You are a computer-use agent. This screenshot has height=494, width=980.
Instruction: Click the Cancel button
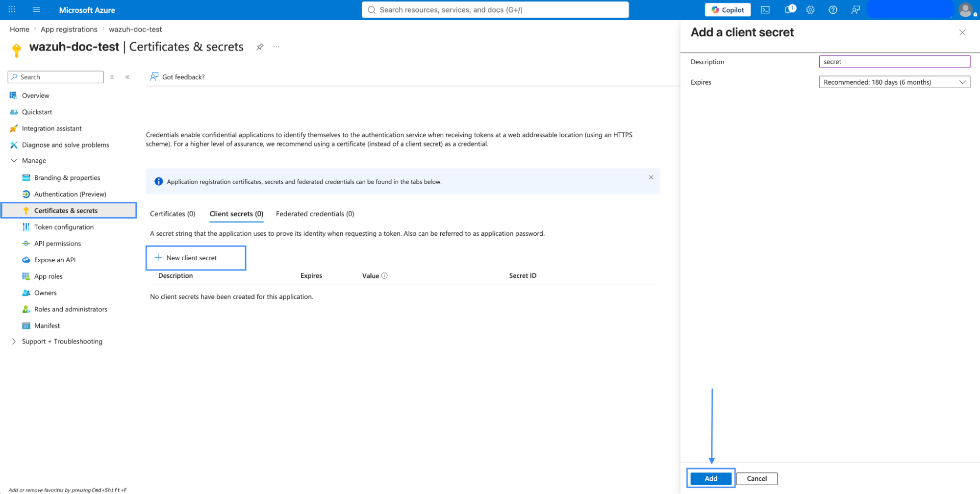[756, 478]
